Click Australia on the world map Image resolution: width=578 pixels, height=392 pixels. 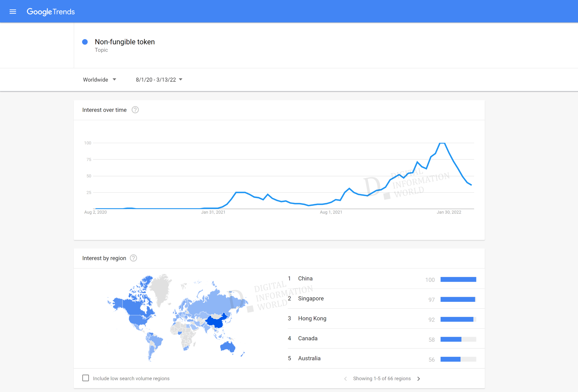pos(227,346)
